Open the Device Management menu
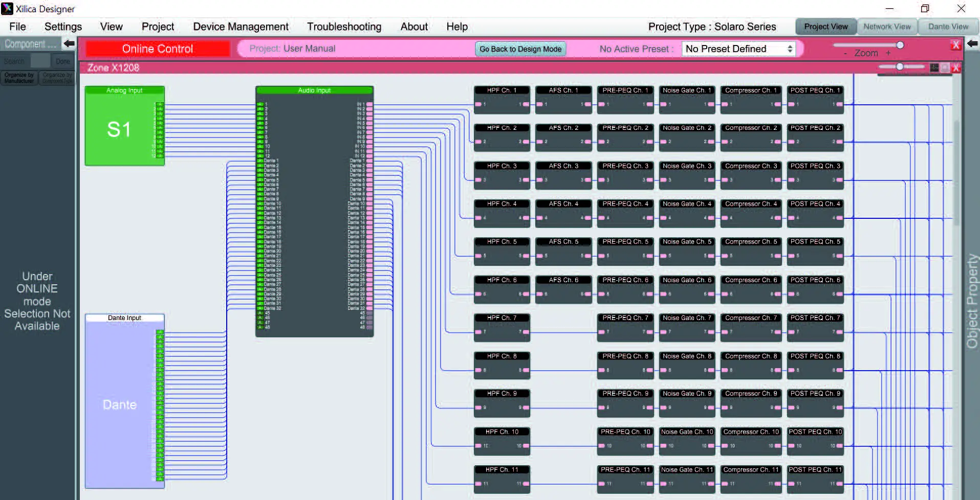980x500 pixels. (x=241, y=27)
